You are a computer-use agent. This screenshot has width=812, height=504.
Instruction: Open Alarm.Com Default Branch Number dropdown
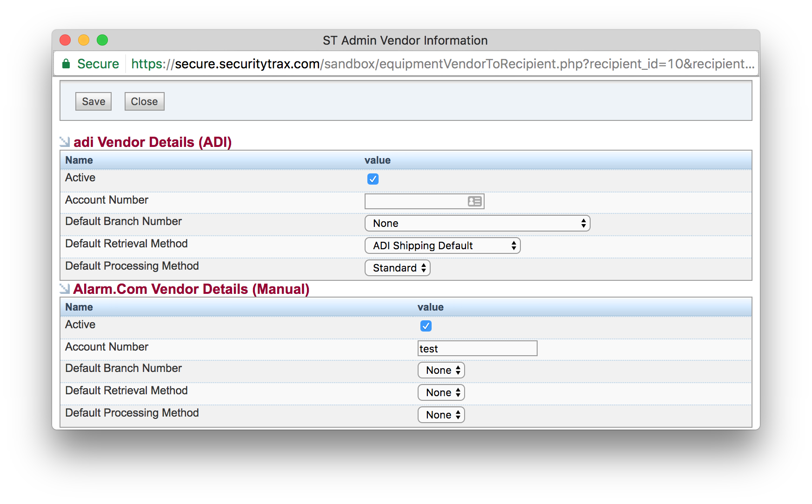tap(441, 370)
